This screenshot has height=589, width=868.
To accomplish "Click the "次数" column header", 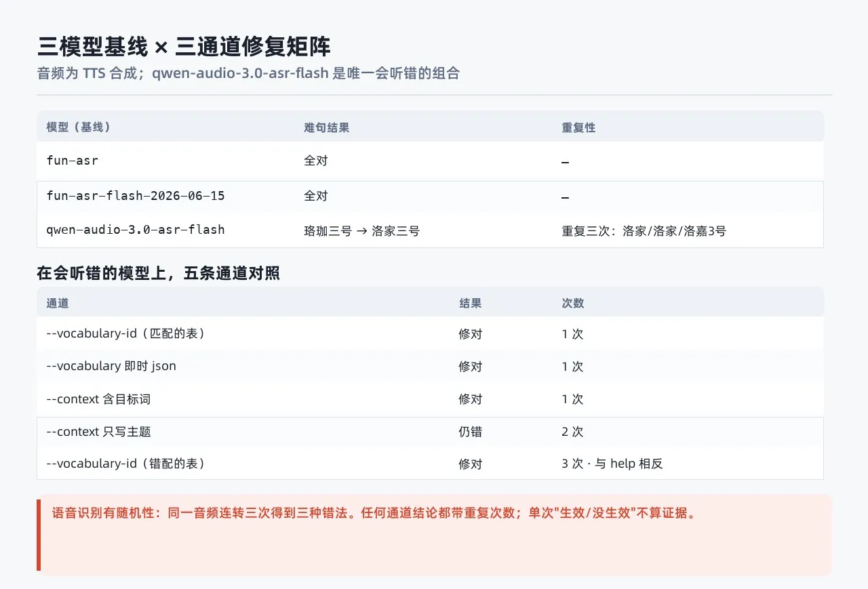I will 573,304.
